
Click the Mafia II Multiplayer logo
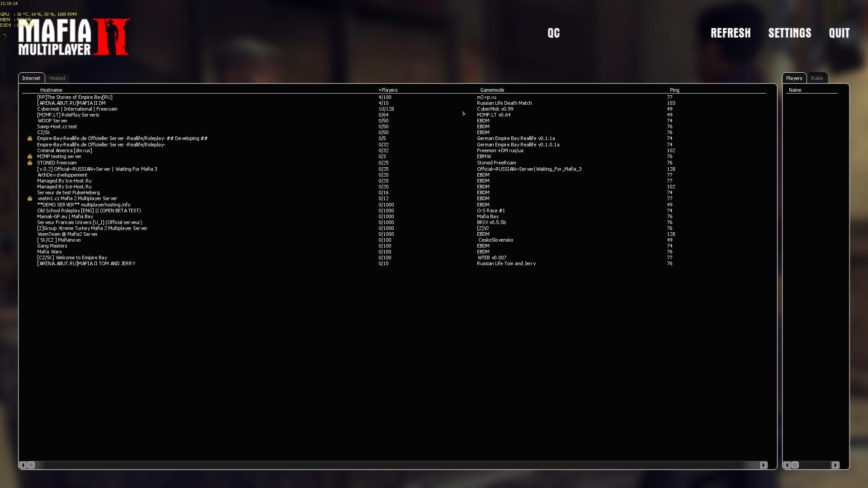(74, 38)
